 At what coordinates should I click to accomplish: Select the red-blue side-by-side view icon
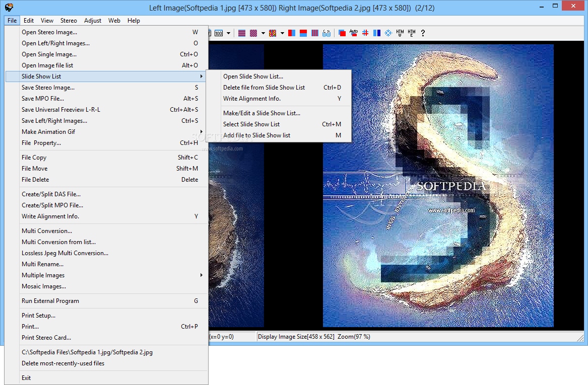tap(292, 33)
